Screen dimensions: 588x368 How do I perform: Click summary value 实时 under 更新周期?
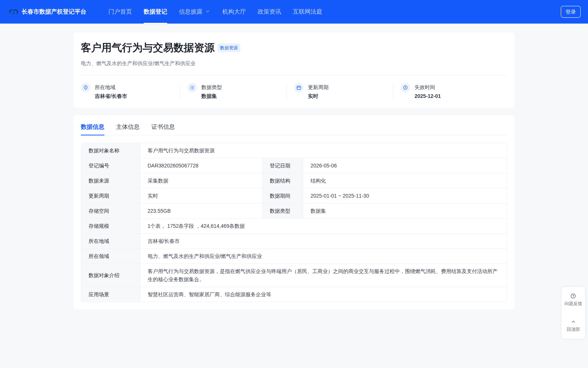(x=313, y=96)
